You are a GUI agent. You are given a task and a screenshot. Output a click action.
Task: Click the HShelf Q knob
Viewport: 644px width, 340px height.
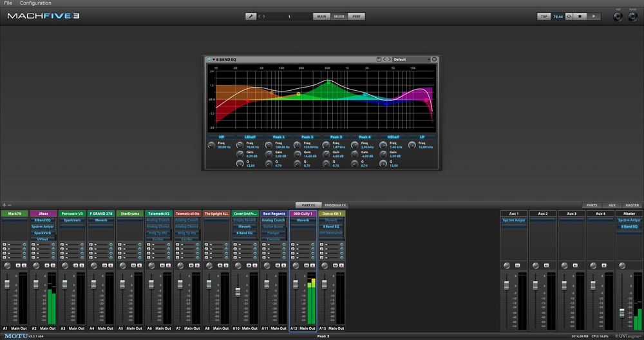point(383,164)
